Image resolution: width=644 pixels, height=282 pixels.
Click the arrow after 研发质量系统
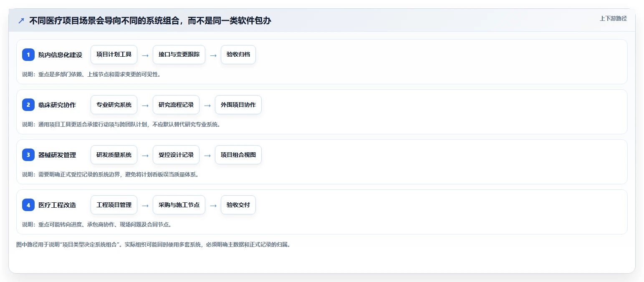[x=145, y=155]
